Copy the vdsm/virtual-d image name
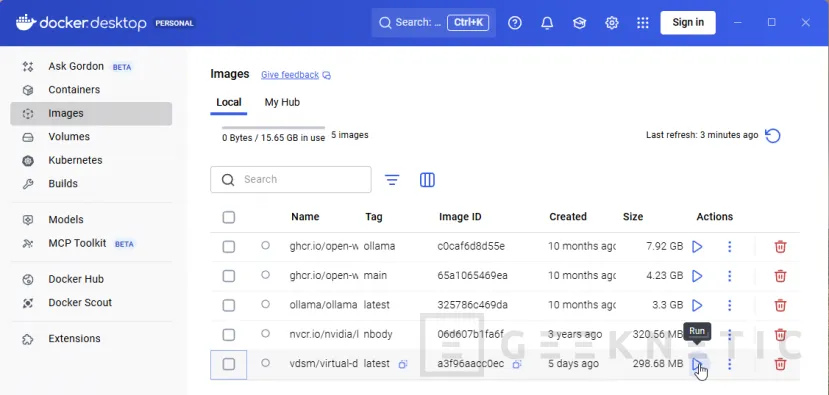This screenshot has height=395, width=829. coord(403,364)
